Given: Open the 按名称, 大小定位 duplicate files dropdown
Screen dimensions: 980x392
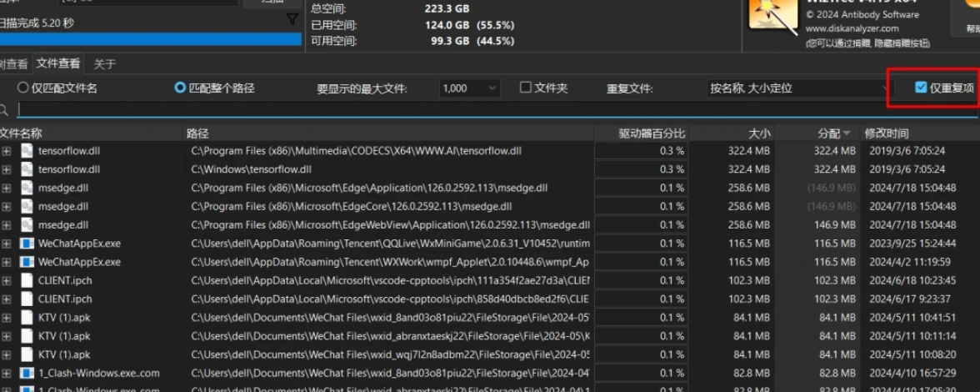Looking at the screenshot, I should point(796,88).
